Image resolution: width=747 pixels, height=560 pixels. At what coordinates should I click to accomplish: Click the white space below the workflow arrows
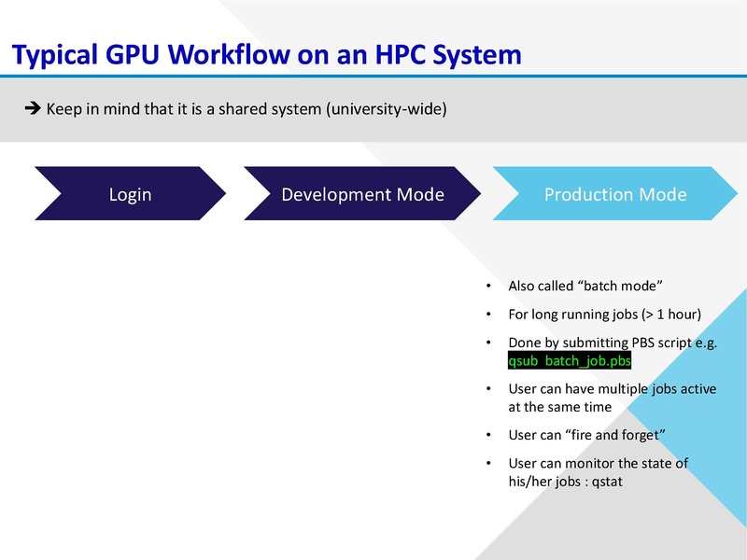pyautogui.click(x=233, y=373)
